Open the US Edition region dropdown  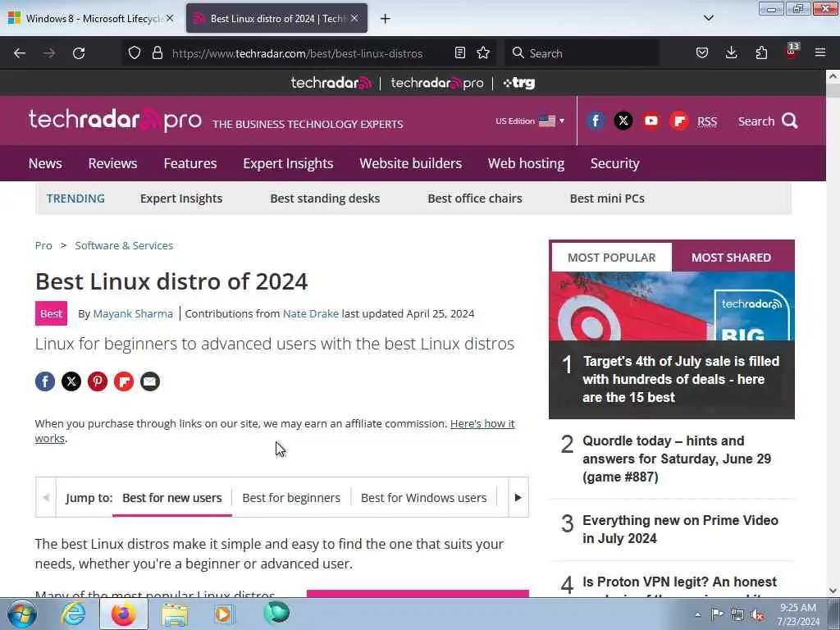click(x=530, y=121)
